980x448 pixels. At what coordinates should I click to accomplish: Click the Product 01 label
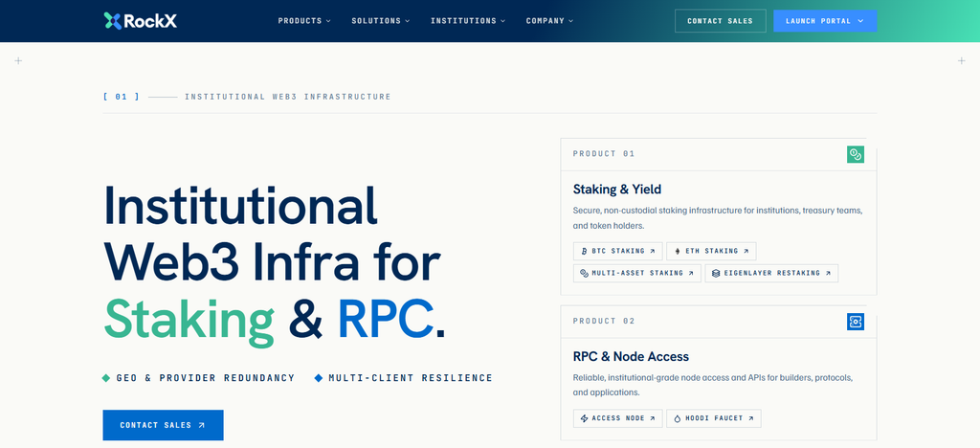coord(604,154)
